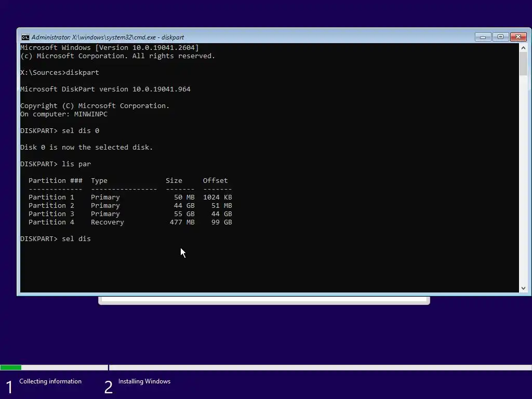Click the 'X:\Sources>diskpart' command line
Viewport: 532px width, 399px height.
[60, 73]
